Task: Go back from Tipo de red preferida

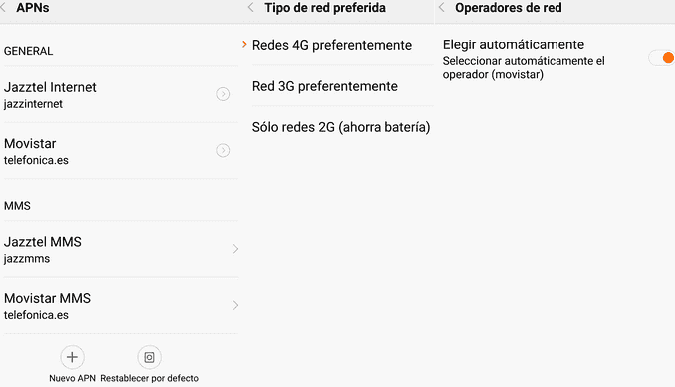Action: [x=251, y=7]
